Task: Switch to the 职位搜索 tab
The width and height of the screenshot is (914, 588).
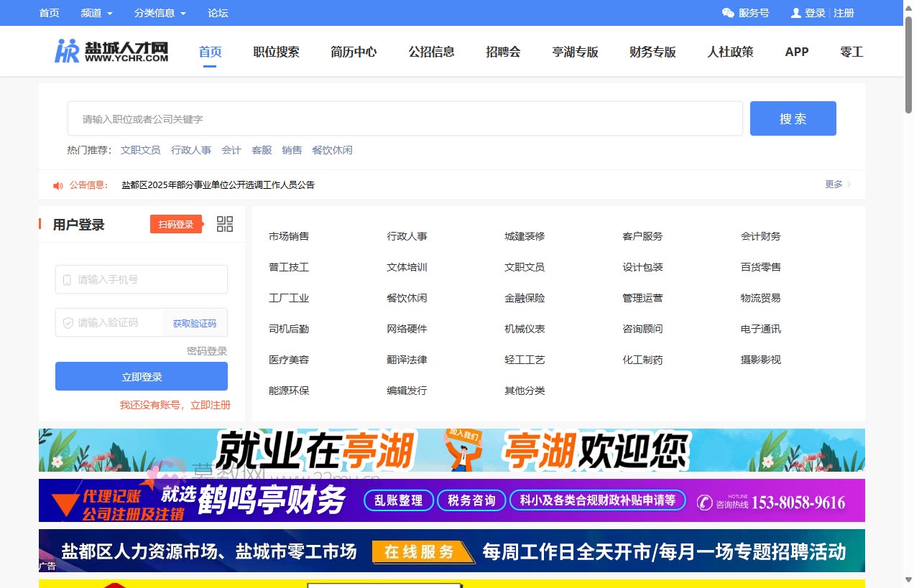Action: (276, 51)
